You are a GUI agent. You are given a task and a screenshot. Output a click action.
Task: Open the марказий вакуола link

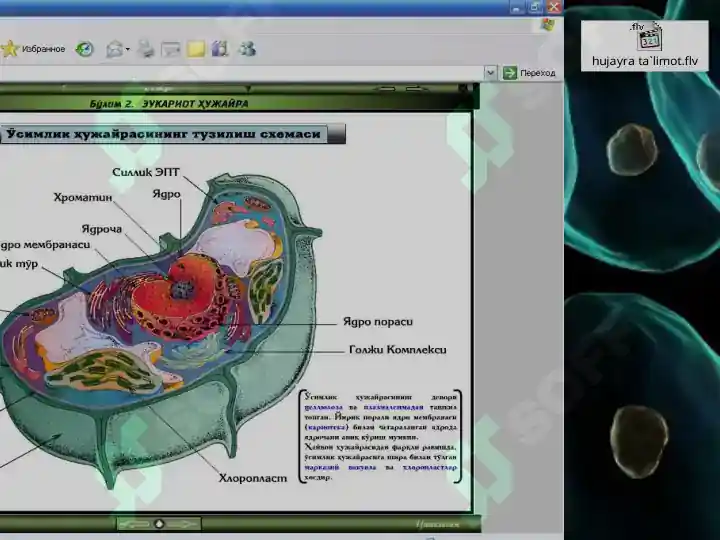pos(340,467)
